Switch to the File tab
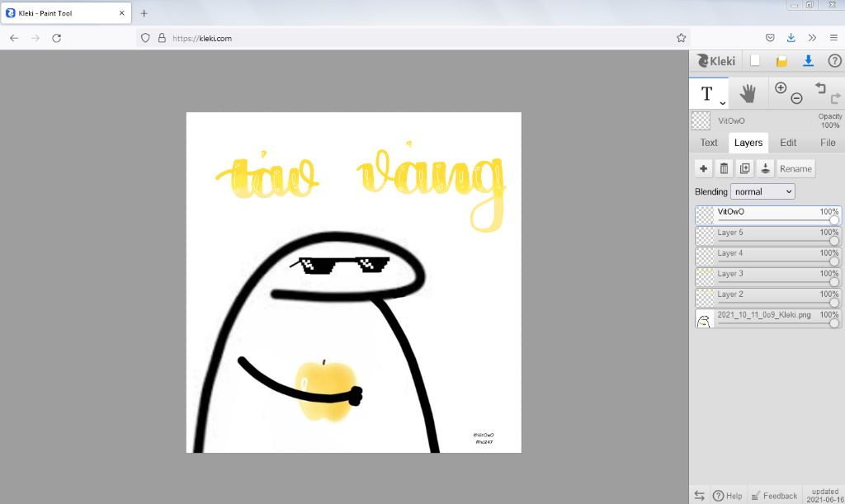This screenshot has height=504, width=845. (828, 143)
